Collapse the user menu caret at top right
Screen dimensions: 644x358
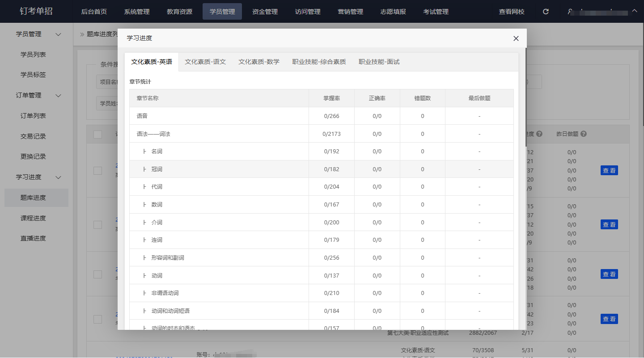[635, 11]
